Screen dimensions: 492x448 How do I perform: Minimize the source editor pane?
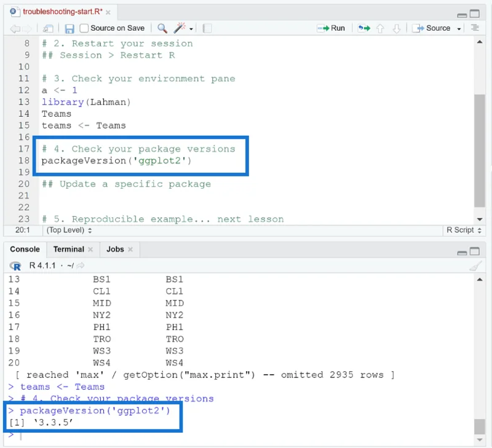click(x=462, y=15)
